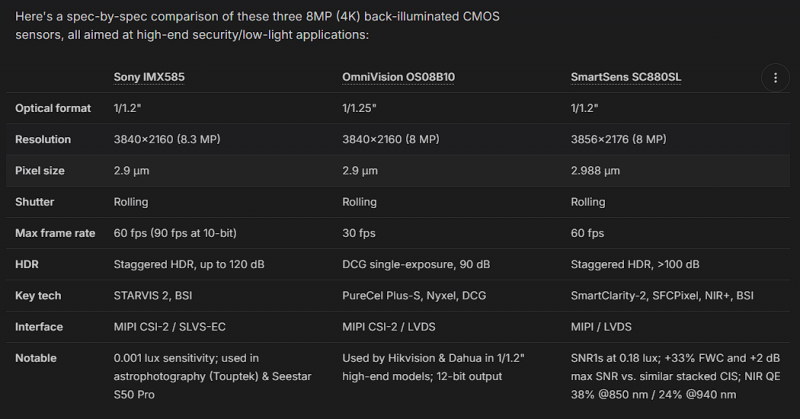Select the Interface row label
Viewport: 800px width, 419px height.
[x=39, y=327]
